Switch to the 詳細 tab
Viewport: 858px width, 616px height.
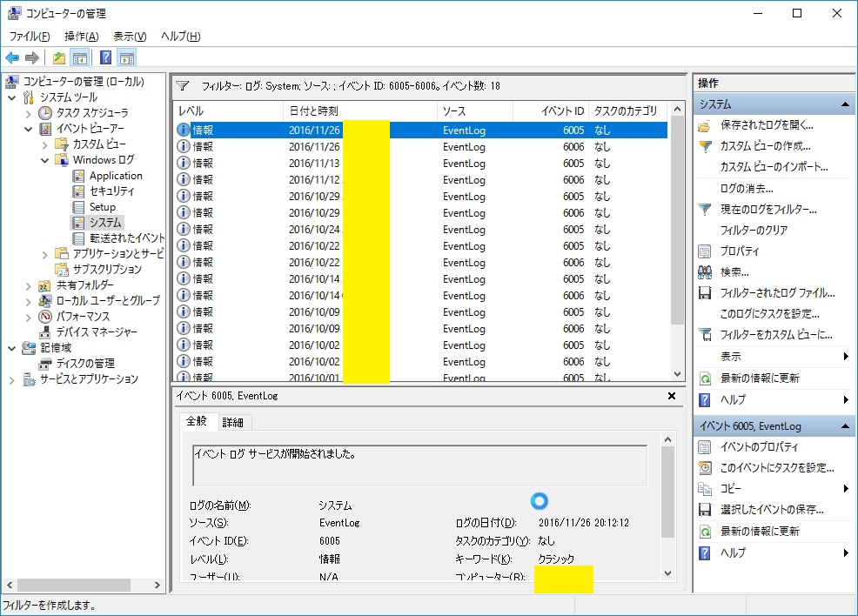233,422
